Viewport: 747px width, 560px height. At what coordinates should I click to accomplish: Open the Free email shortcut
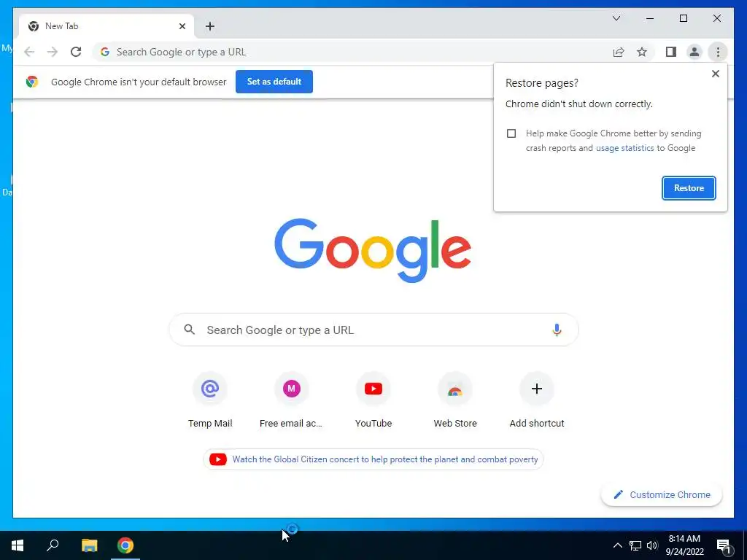pyautogui.click(x=291, y=401)
